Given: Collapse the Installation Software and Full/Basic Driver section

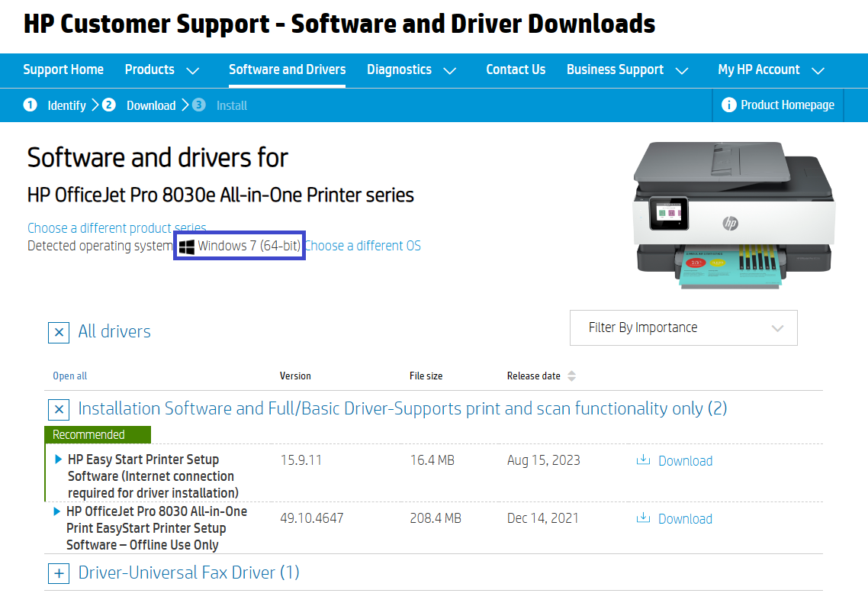Looking at the screenshot, I should point(59,410).
